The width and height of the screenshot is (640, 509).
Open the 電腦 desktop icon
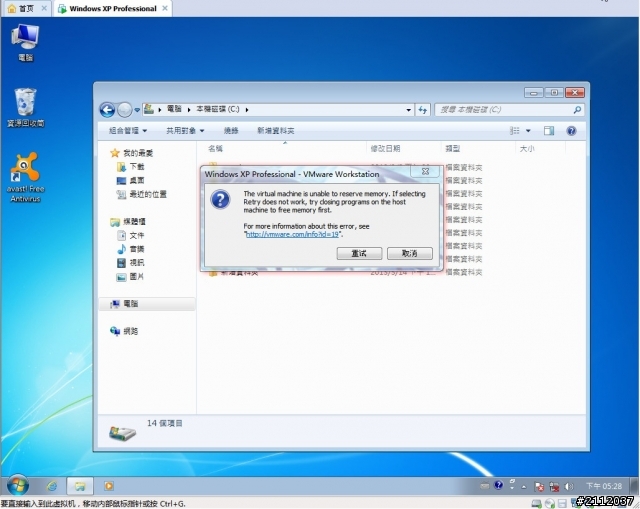tap(25, 42)
